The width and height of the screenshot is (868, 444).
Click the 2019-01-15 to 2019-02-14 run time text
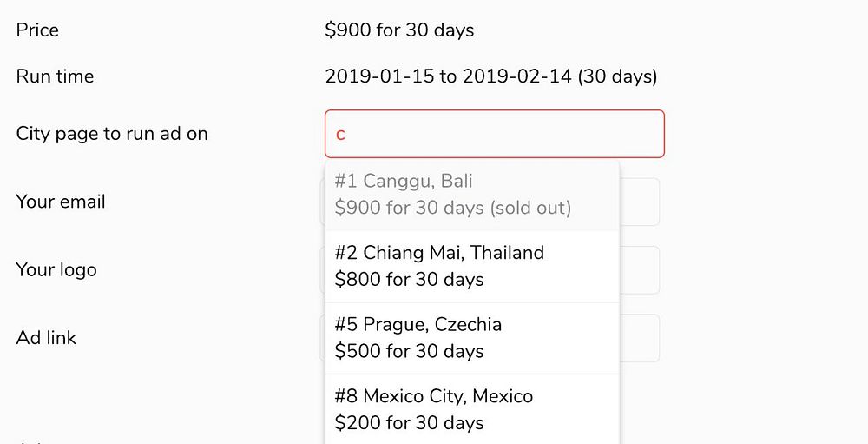[x=491, y=76]
